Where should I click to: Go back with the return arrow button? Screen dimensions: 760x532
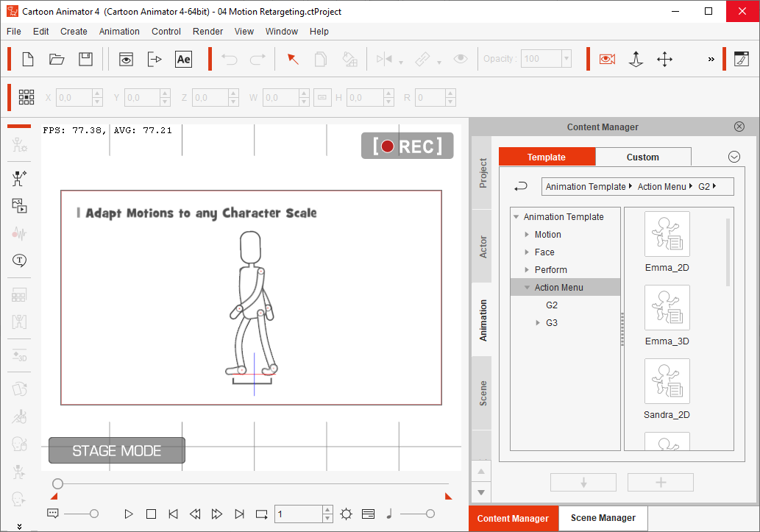pos(521,186)
